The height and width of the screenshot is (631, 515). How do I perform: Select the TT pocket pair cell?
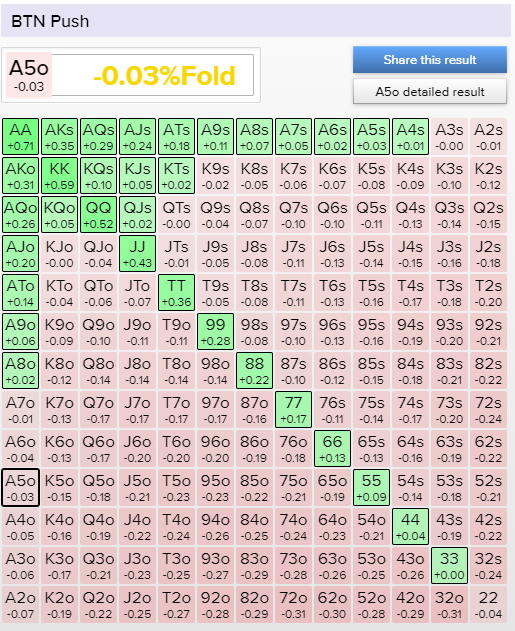[176, 293]
